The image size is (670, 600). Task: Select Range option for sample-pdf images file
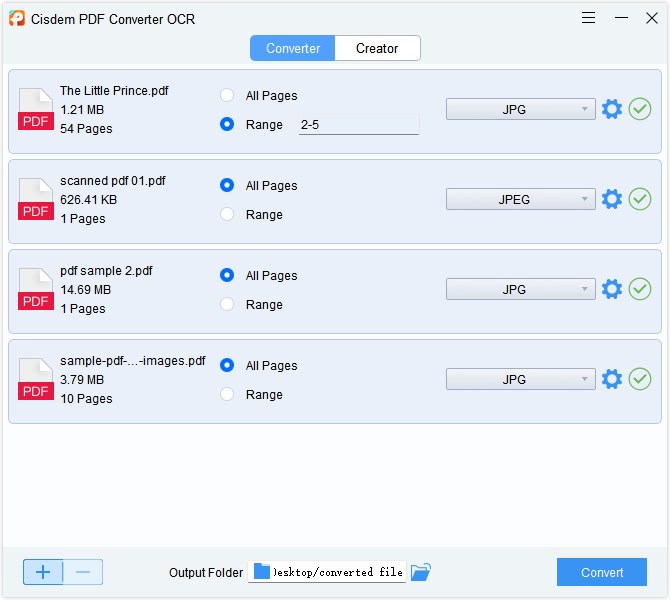pos(227,394)
